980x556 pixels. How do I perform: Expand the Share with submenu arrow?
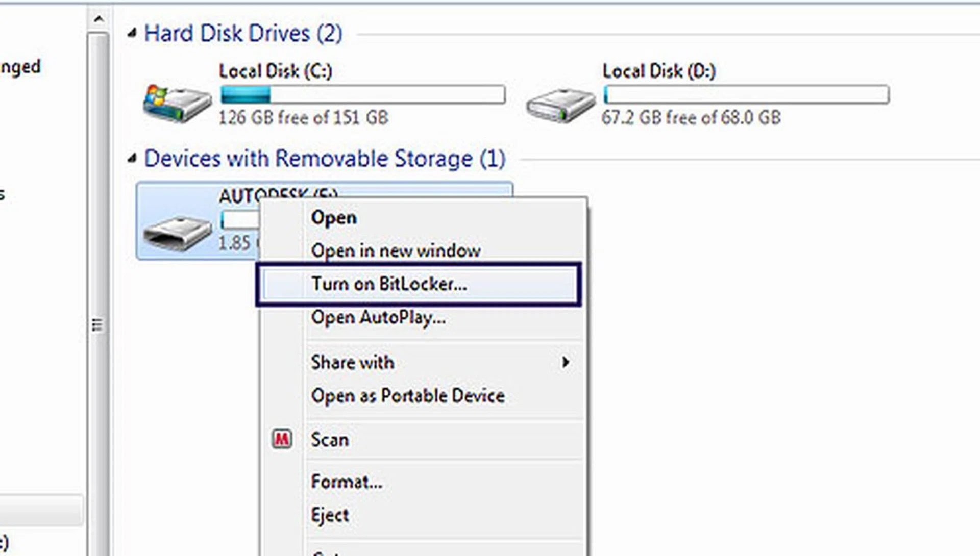pyautogui.click(x=565, y=362)
